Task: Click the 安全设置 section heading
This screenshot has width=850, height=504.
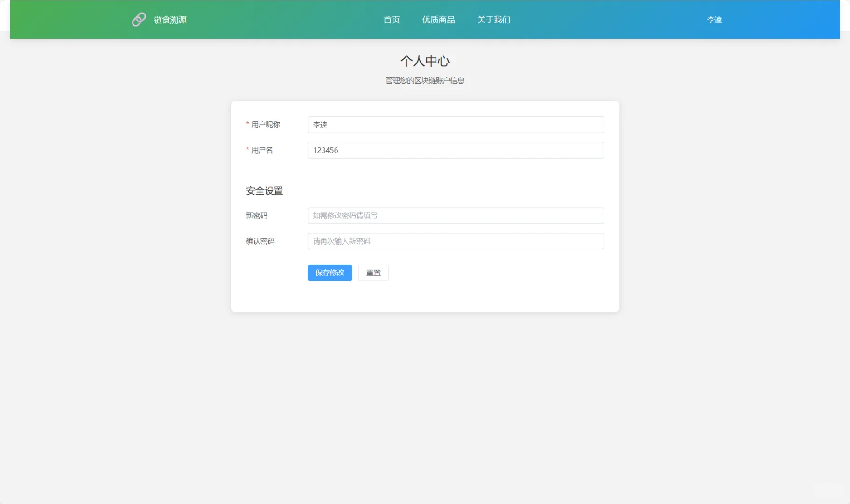Action: (x=264, y=191)
